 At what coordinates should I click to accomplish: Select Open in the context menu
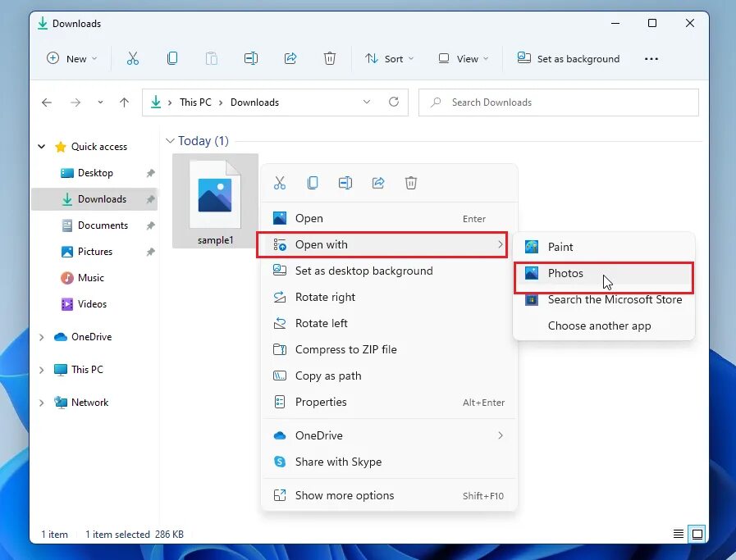(x=389, y=219)
